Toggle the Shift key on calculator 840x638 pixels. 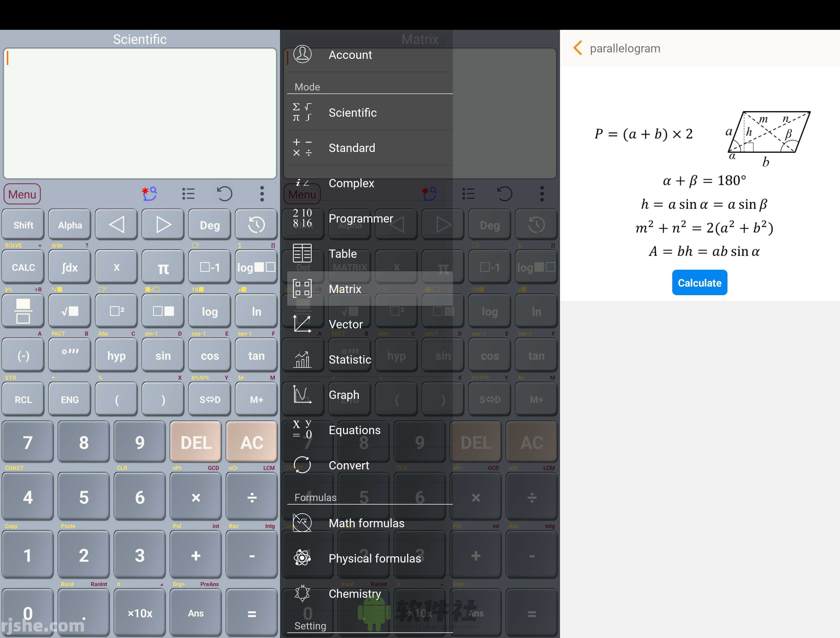point(23,225)
